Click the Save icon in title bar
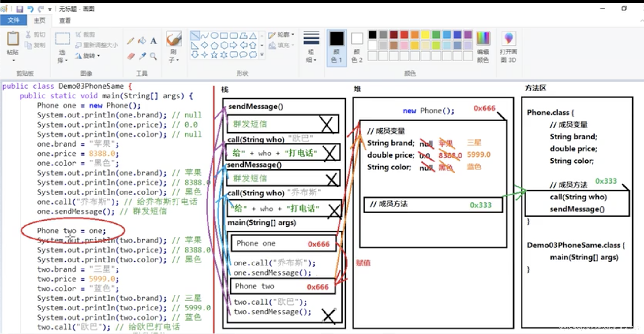This screenshot has width=644, height=334. click(x=20, y=9)
